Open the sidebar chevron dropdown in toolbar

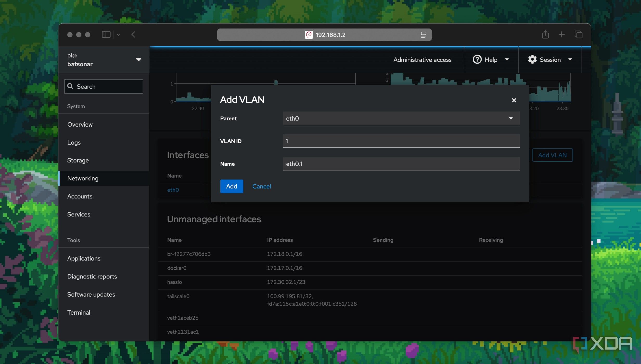118,35
